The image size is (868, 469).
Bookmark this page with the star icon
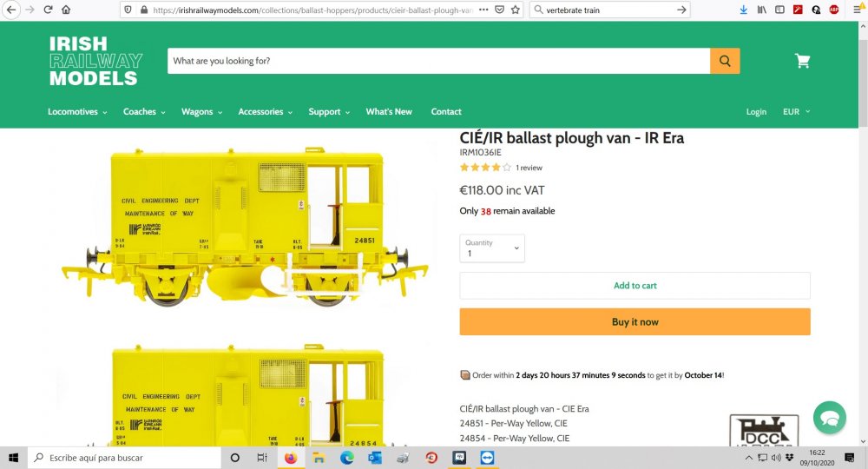pos(516,10)
